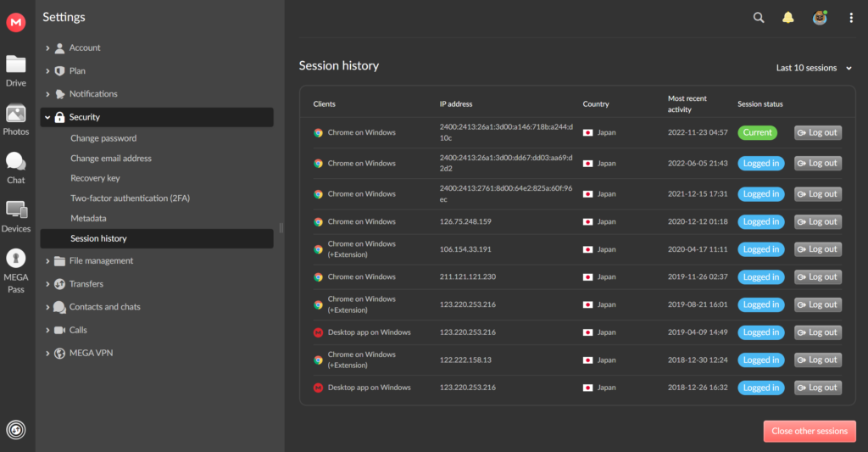Open the Last 10 sessions dropdown
868x452 pixels.
point(814,68)
